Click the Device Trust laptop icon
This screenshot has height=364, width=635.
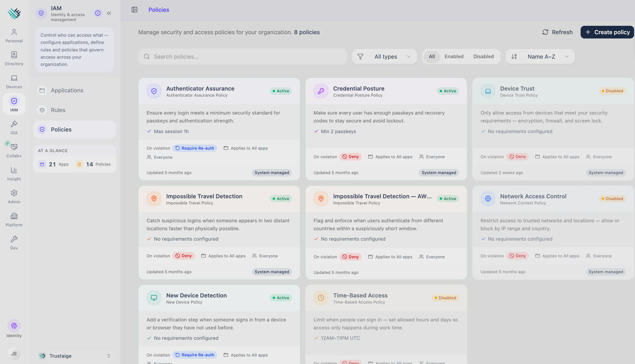pos(488,91)
